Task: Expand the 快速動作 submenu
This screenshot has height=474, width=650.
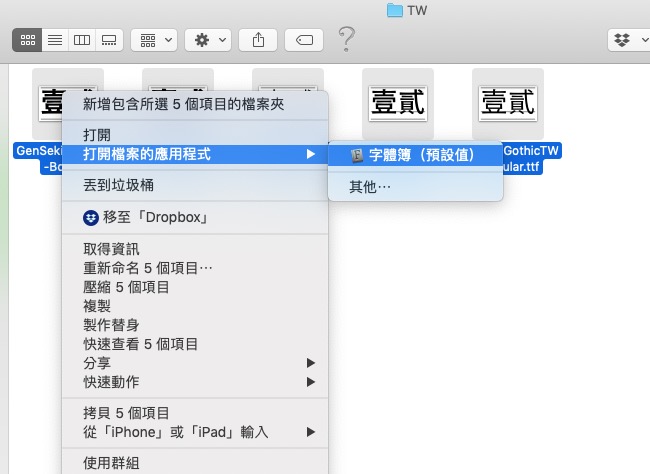Action: click(x=195, y=382)
